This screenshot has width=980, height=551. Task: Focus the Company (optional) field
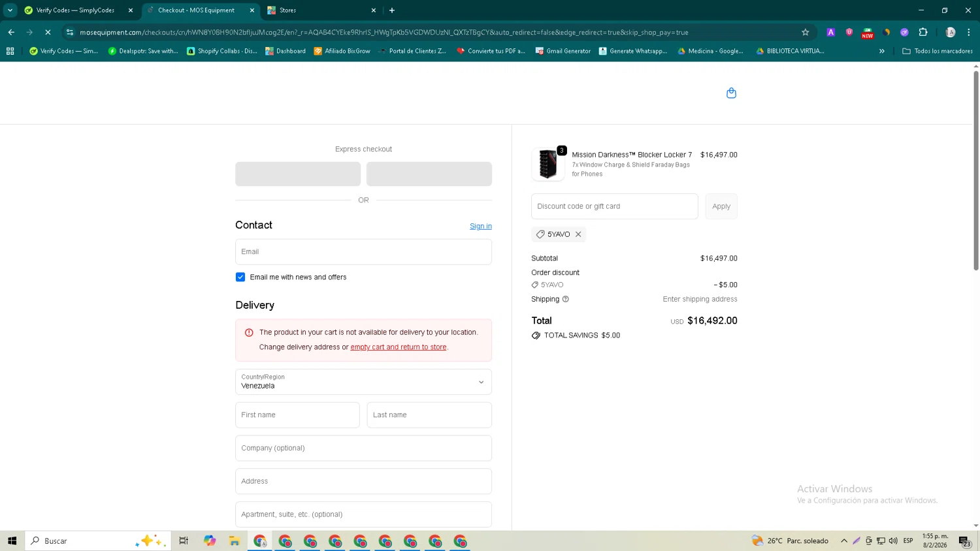[x=363, y=449]
